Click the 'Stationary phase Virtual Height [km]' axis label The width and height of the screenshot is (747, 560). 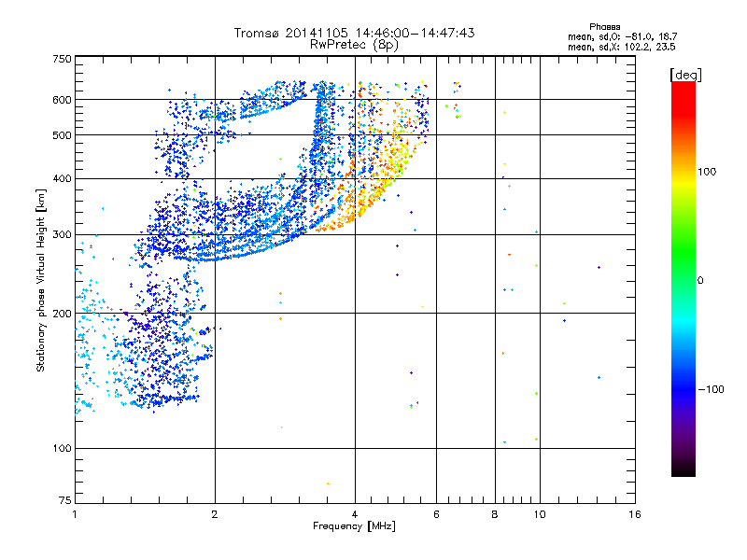40,280
